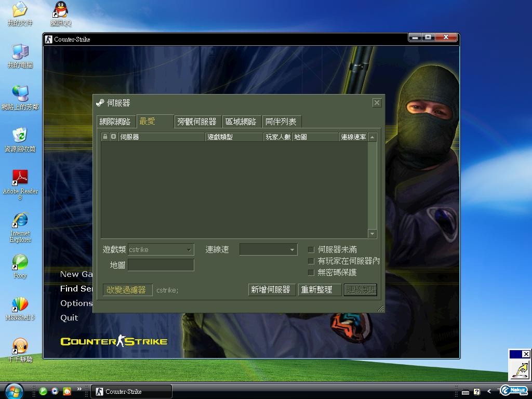This screenshot has width=532, height=399.
Task: Select the 旁觀伺服器 tab
Action: click(196, 122)
